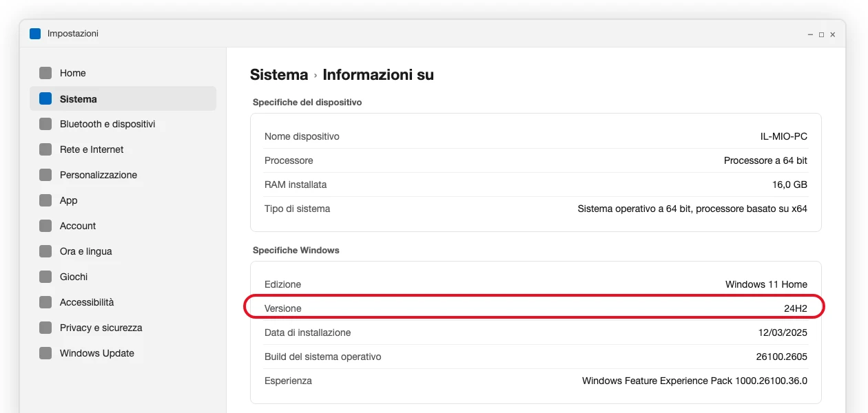Click the RAM installata label
The image size is (868, 413).
(296, 184)
